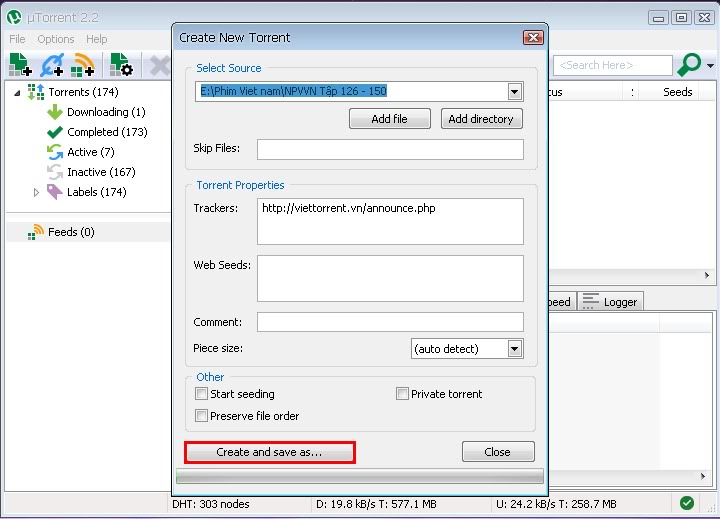
Task: Click the lower pane scrollbar right arrow
Action: (703, 476)
